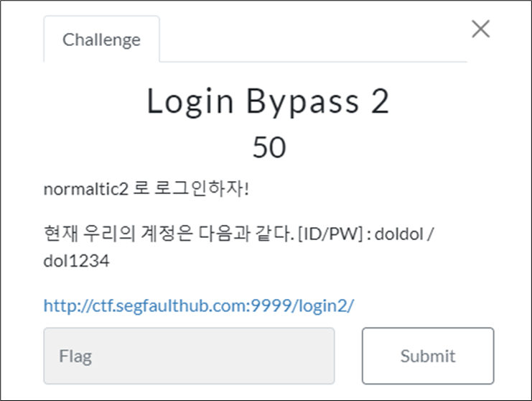532x401 pixels.
Task: Click the 현재 우리의 계정은 sentence
Action: [x=118, y=234]
